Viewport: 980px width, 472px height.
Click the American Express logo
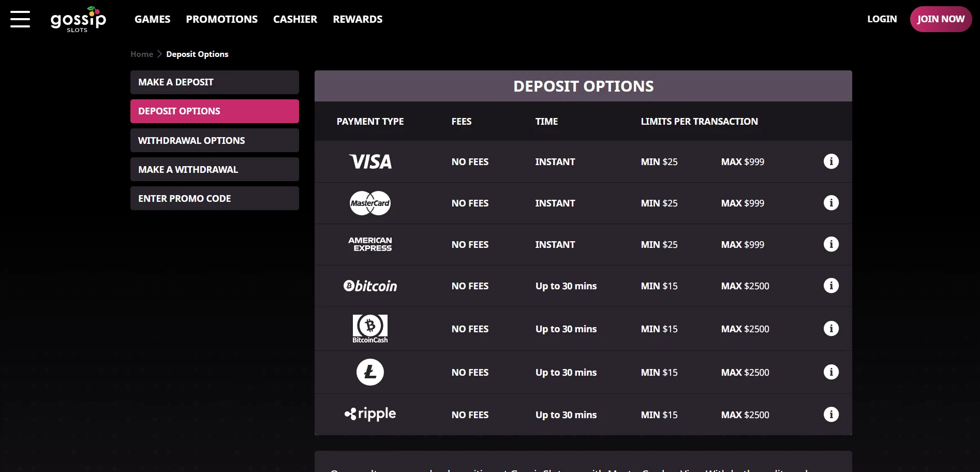(370, 244)
